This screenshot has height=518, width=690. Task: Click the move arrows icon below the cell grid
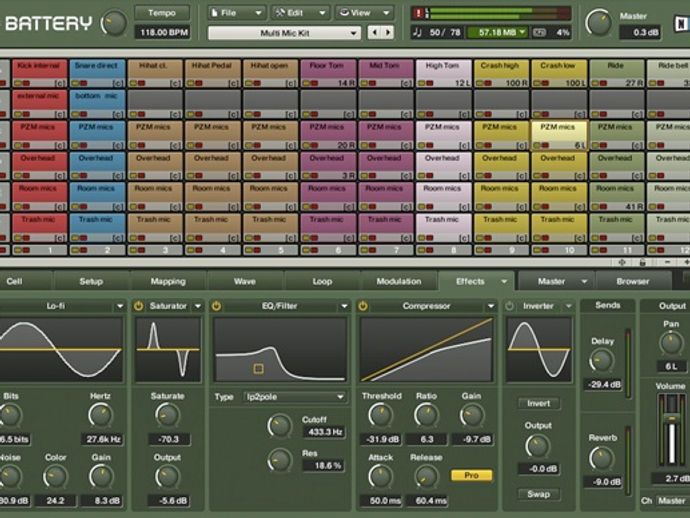(x=622, y=262)
